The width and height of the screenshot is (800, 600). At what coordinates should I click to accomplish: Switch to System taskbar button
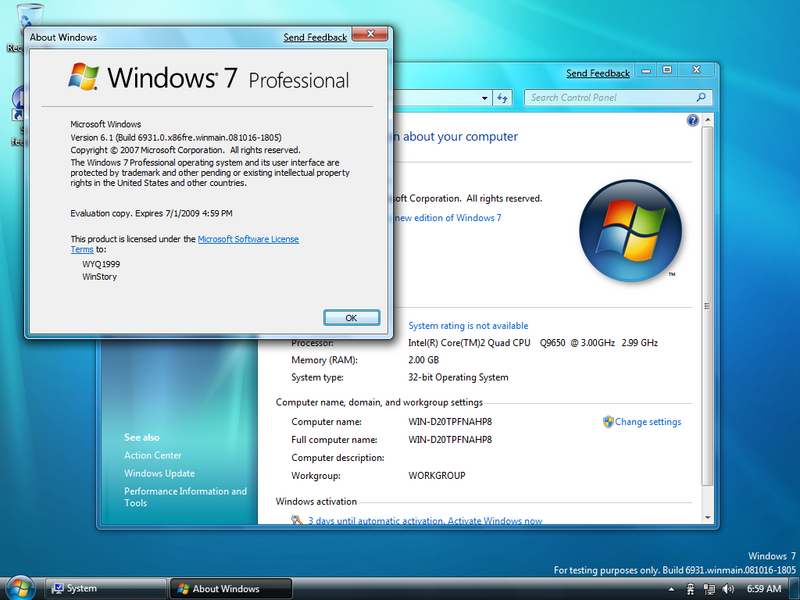[x=106, y=588]
